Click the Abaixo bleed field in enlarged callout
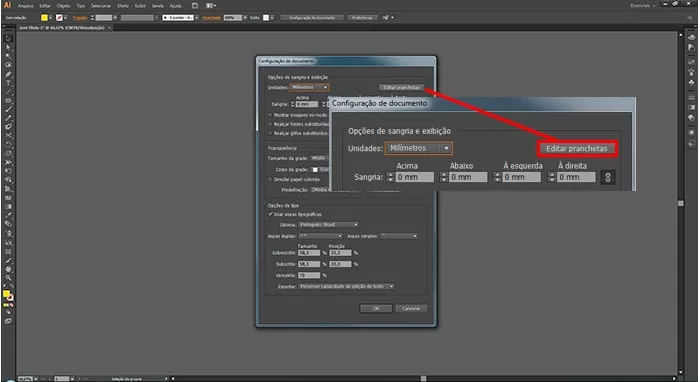The height and width of the screenshot is (382, 700). tap(468, 177)
